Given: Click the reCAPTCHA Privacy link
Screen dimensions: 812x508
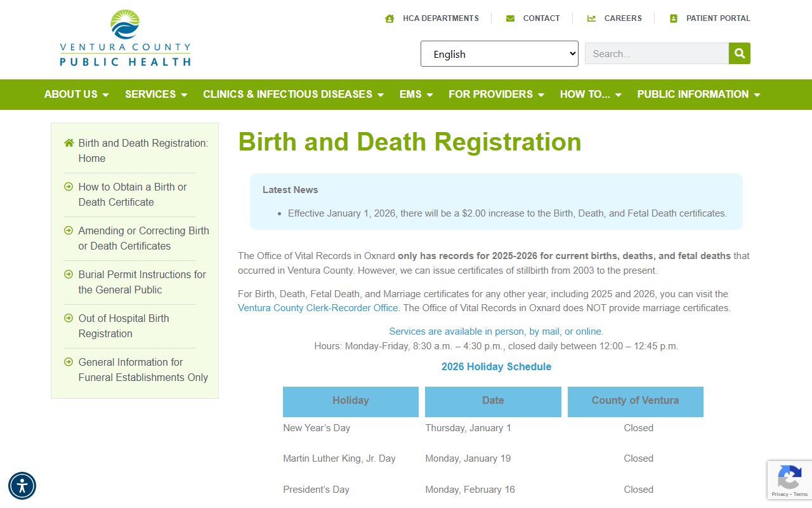Looking at the screenshot, I should tap(780, 494).
